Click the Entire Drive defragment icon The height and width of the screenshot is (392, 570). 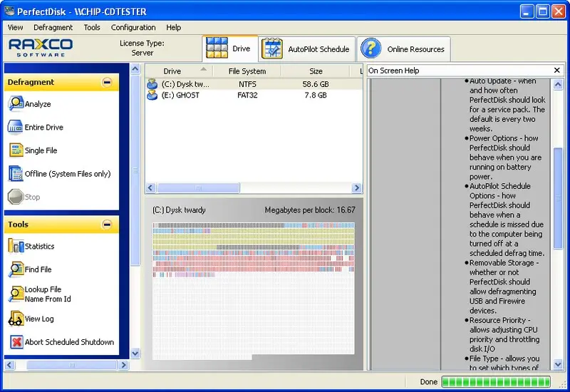click(15, 128)
